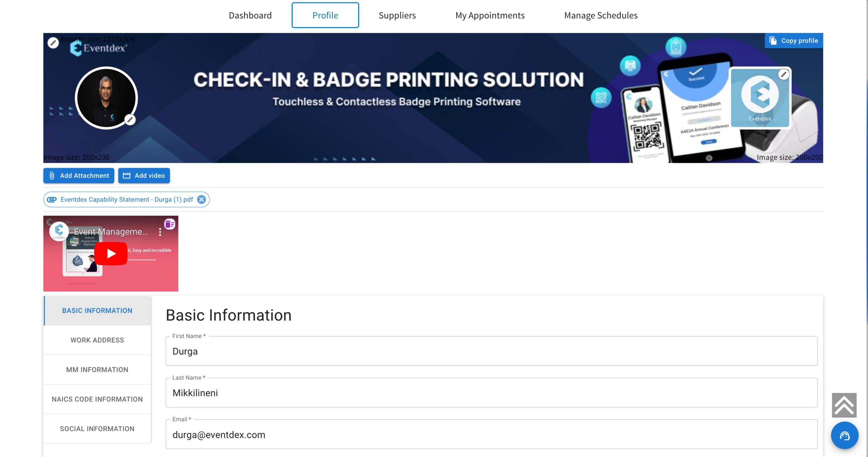The image size is (868, 457).
Task: Play the Event Management YouTube video
Action: click(111, 254)
